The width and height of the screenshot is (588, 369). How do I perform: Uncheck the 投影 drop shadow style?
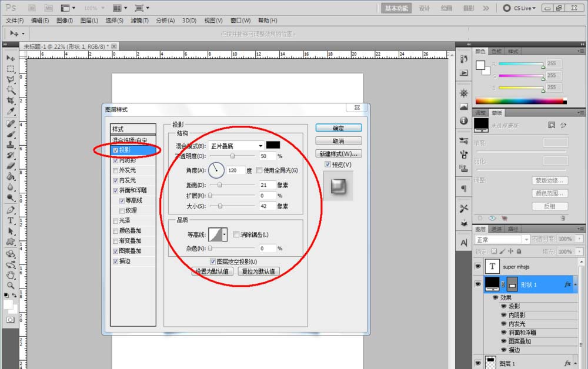tap(115, 150)
